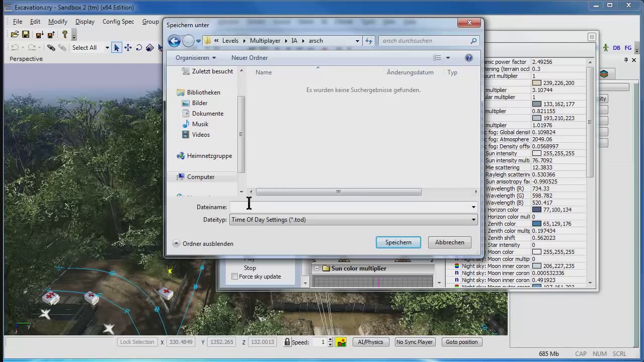Viewport: 644px width, 362px height.
Task: Expand the Dateityp file type dropdown
Action: tap(473, 220)
